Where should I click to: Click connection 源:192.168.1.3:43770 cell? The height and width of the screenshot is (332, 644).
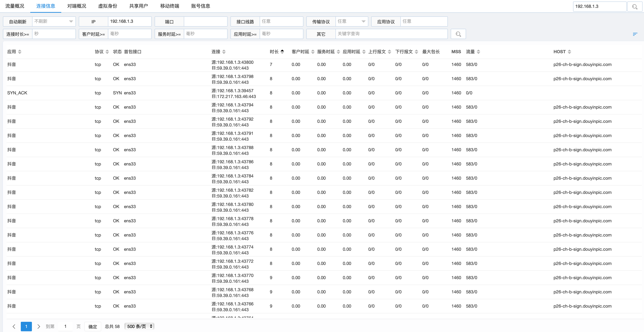tap(232, 276)
